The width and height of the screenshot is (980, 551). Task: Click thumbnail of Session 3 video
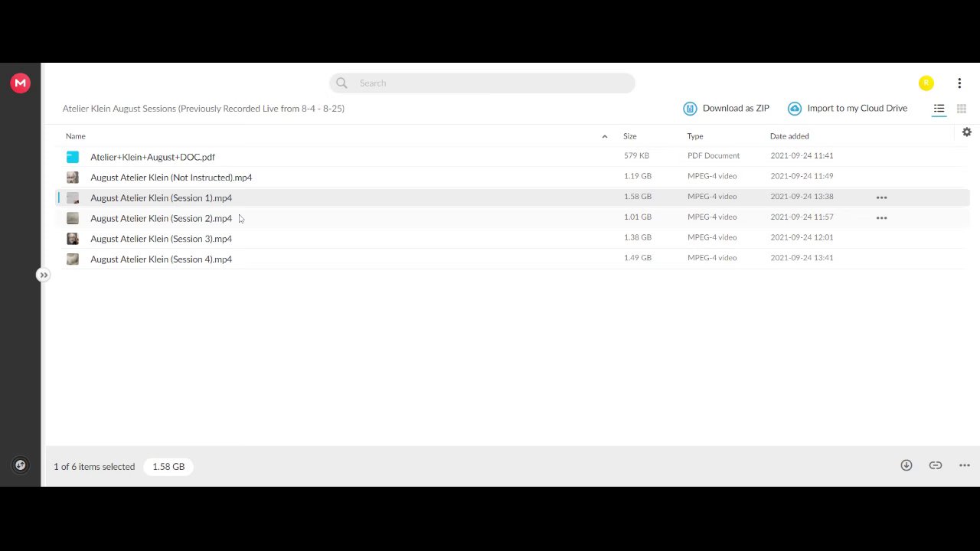coord(73,239)
